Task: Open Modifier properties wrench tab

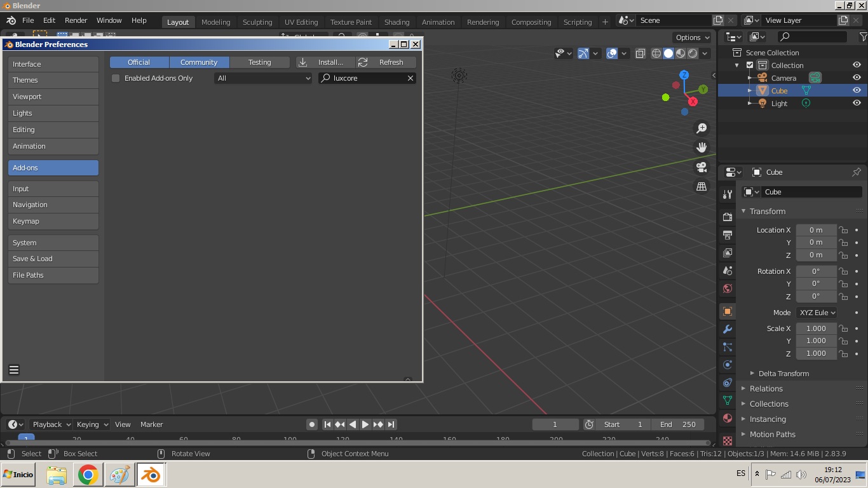Action: tap(728, 329)
